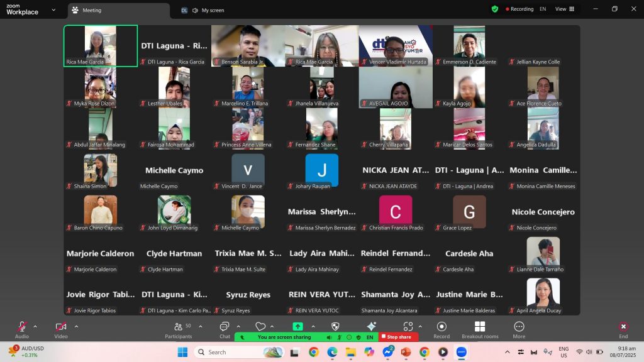This screenshot has width=644, height=362.
Task: Switch to the My screen tab
Action: click(x=212, y=11)
